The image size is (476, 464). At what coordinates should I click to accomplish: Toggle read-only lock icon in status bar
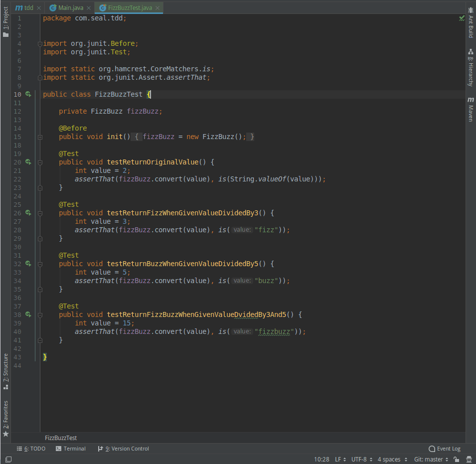(x=456, y=460)
